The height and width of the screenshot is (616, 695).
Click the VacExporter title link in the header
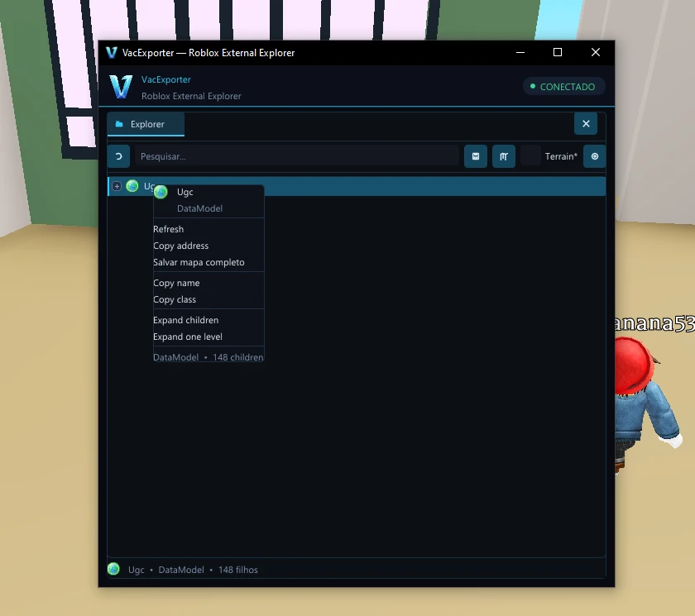[x=166, y=79]
